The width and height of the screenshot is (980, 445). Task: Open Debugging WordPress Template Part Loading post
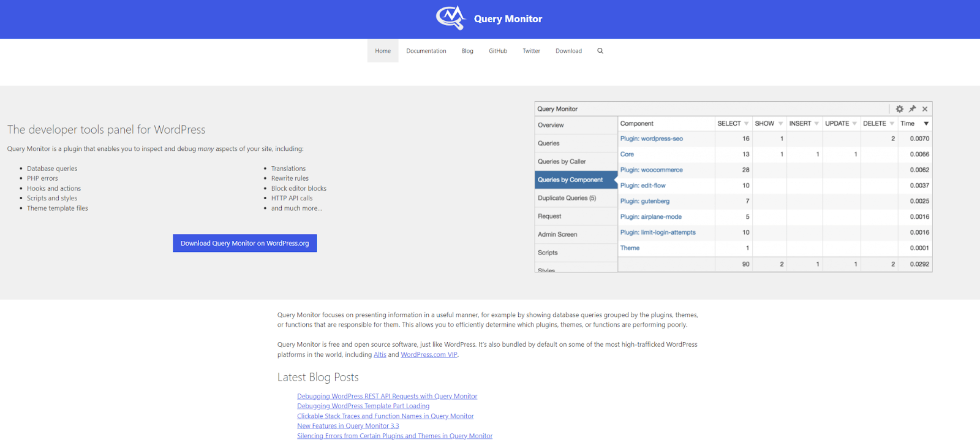point(363,406)
